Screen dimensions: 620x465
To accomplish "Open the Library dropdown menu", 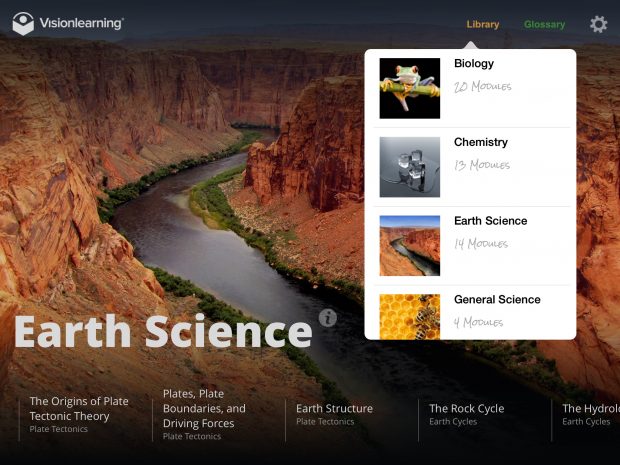I will click(x=482, y=25).
